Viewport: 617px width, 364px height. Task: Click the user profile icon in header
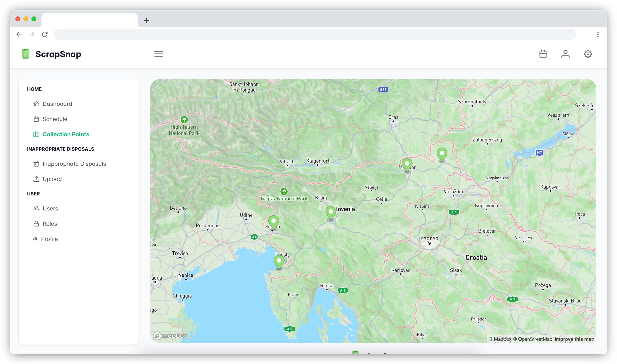tap(565, 54)
